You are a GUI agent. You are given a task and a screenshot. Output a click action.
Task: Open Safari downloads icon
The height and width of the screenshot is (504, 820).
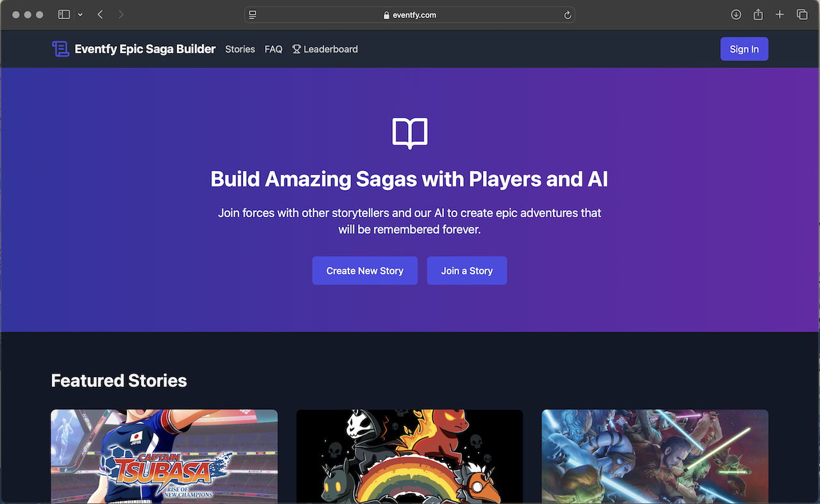[736, 15]
